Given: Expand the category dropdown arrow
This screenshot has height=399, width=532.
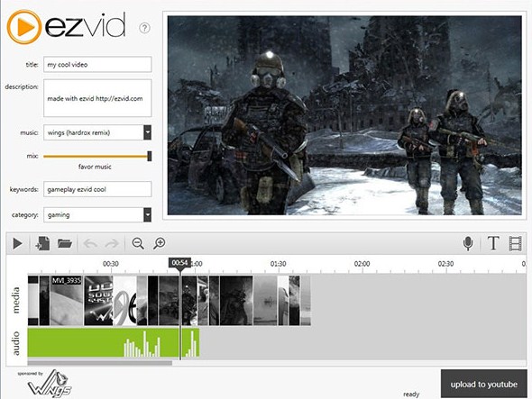Looking at the screenshot, I should [147, 214].
